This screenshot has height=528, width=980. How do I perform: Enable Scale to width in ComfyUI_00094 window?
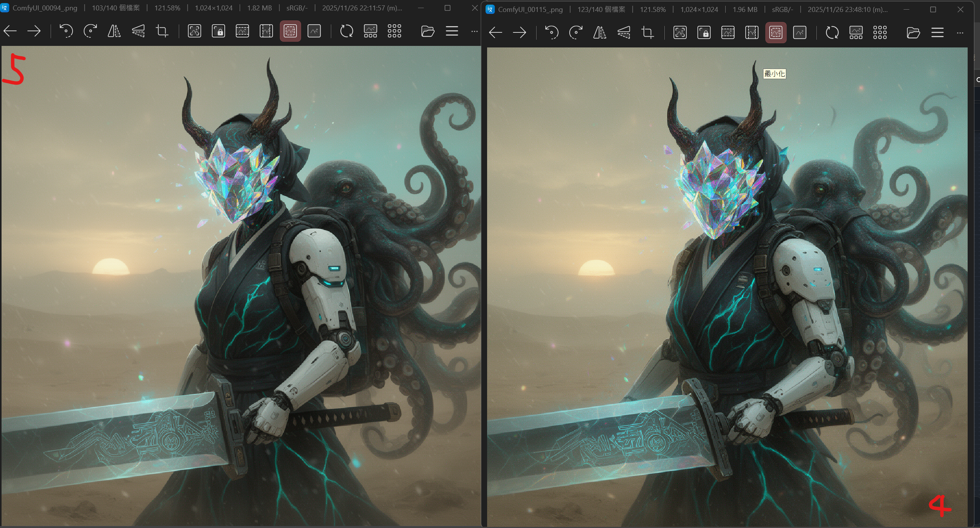pyautogui.click(x=242, y=31)
